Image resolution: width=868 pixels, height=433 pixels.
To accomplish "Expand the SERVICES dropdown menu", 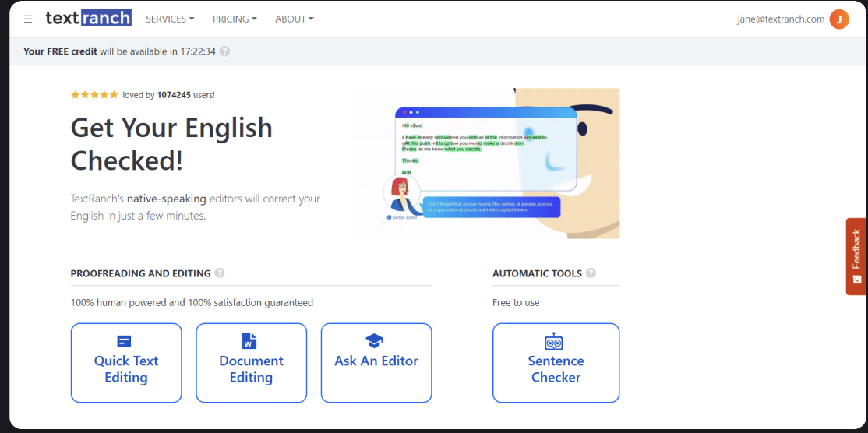I will pyautogui.click(x=170, y=19).
